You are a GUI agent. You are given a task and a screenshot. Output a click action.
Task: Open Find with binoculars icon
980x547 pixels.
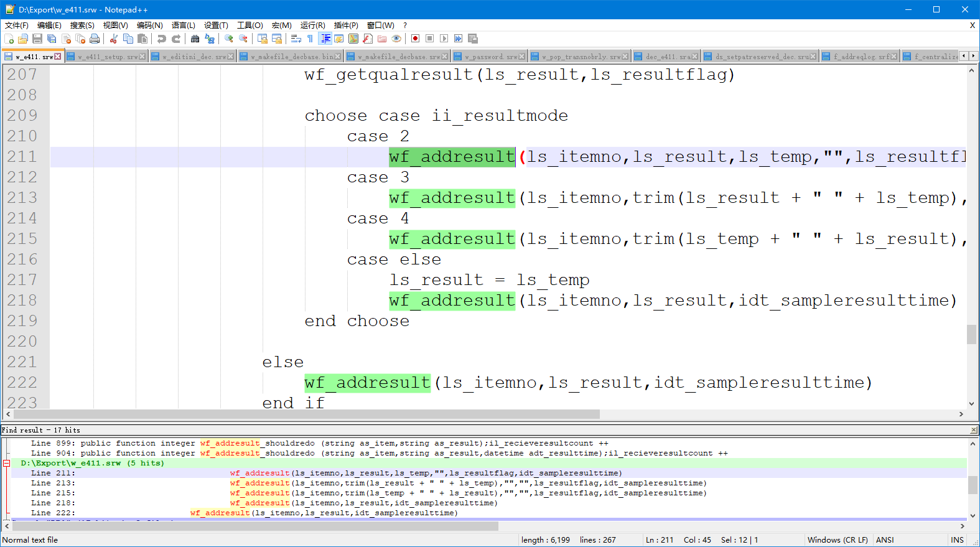(x=195, y=39)
